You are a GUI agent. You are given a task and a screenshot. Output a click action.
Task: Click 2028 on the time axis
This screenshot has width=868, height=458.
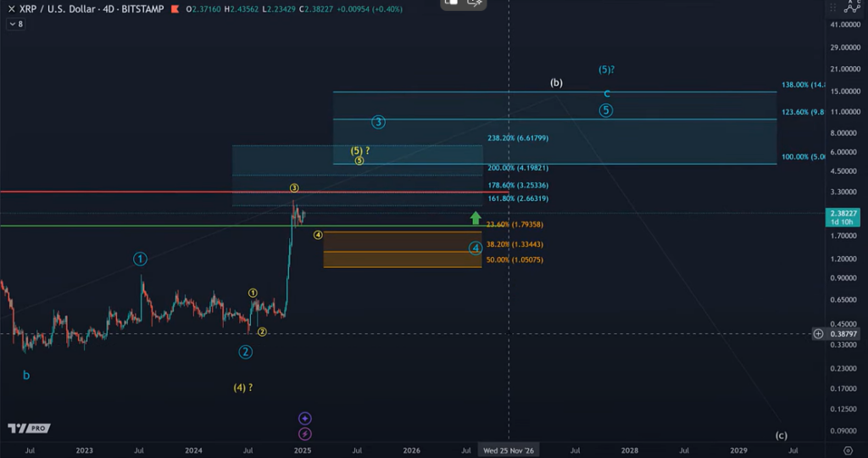(x=630, y=450)
